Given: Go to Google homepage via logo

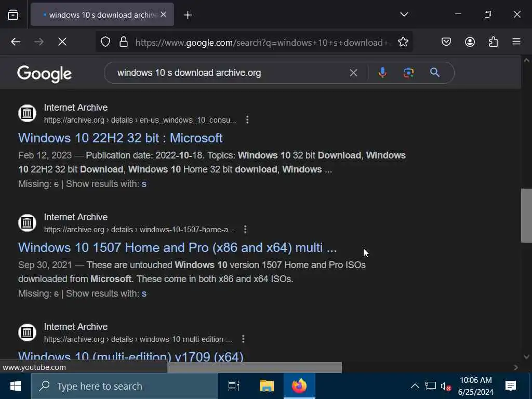Looking at the screenshot, I should point(45,74).
